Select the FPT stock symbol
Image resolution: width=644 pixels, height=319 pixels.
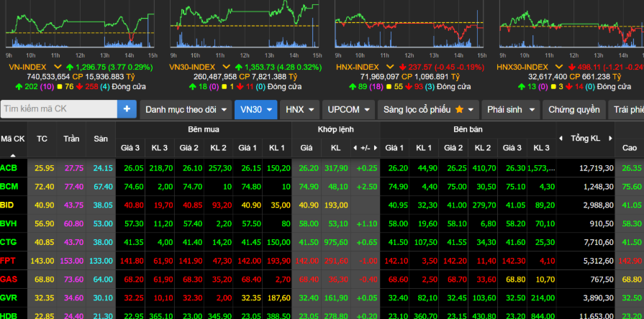9,261
